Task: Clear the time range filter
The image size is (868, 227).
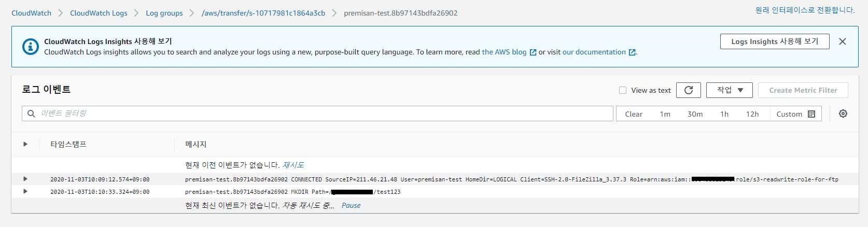Action: 634,114
